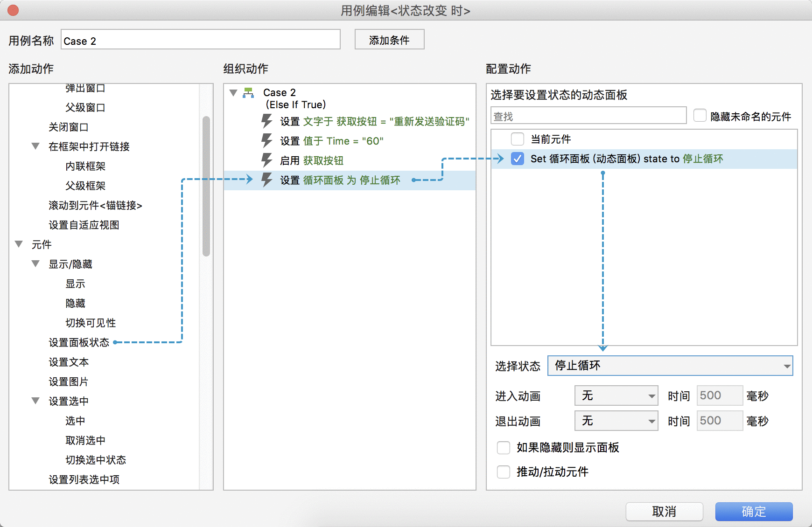Click the 查找 search field
Screen dimensions: 812x527
[588, 116]
